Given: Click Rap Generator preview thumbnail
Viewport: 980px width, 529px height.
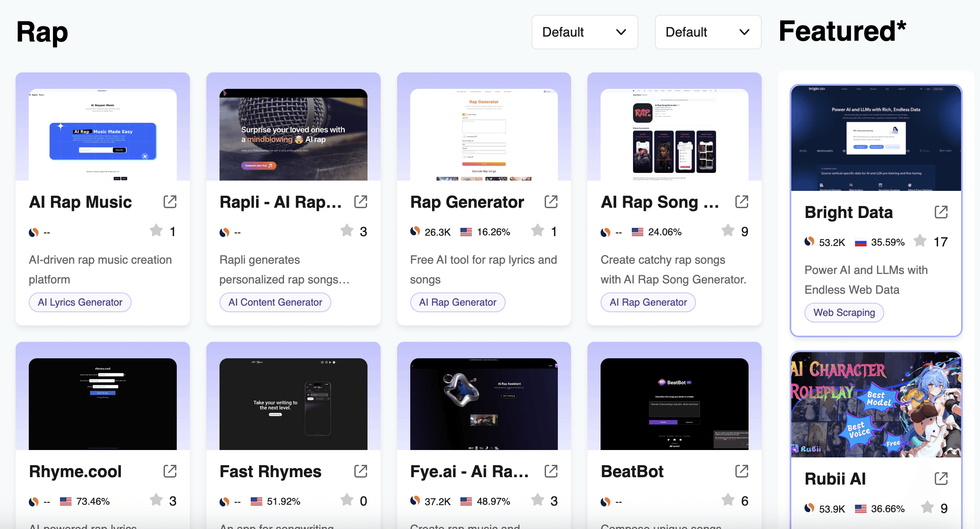Looking at the screenshot, I should click(x=484, y=135).
